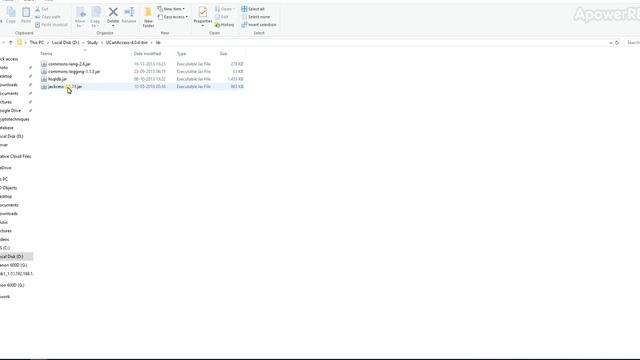Open the New item dropdown

(171, 9)
